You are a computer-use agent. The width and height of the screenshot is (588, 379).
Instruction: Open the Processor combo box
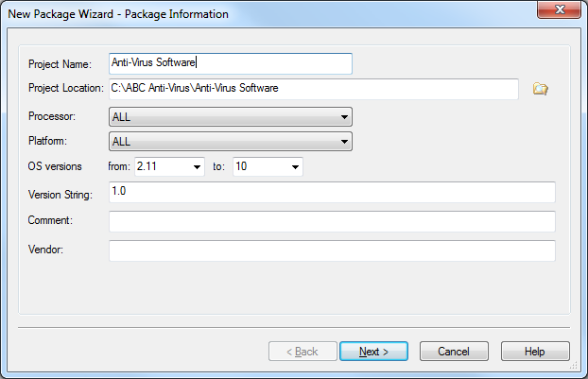coord(231,117)
